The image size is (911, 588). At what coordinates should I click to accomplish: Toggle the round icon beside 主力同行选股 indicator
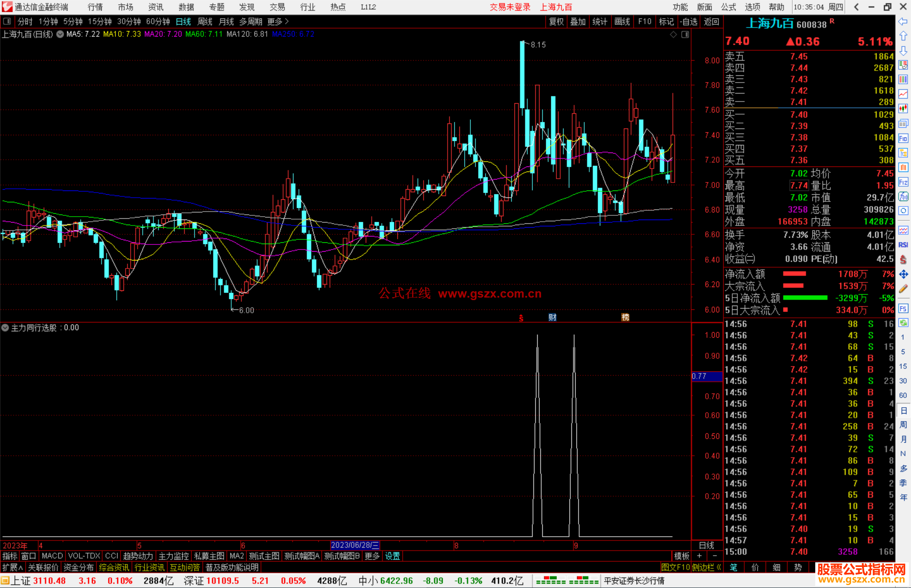5,328
